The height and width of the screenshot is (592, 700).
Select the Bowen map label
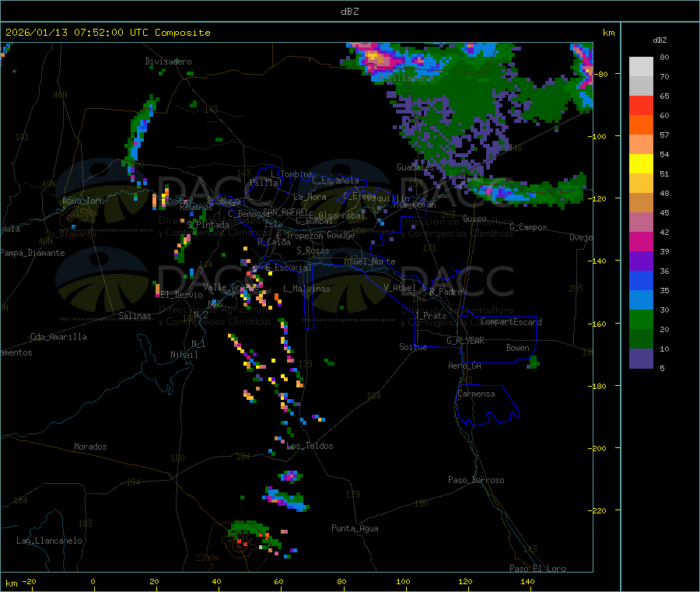pos(517,348)
